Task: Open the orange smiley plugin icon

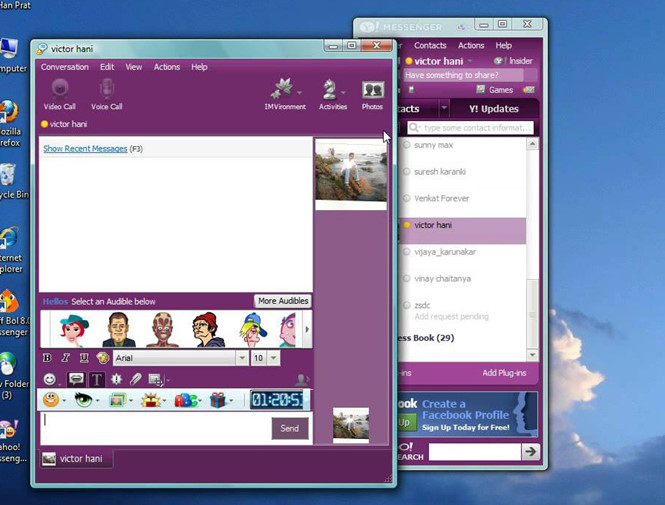Action: (x=51, y=399)
